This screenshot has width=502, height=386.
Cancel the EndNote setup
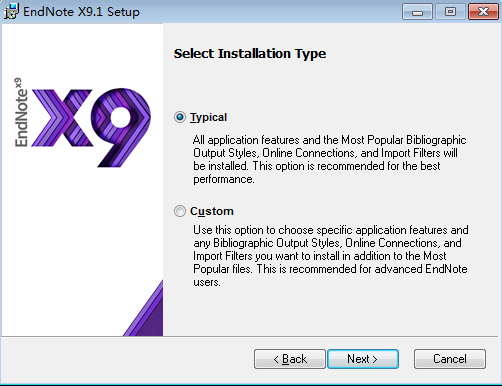tap(450, 359)
